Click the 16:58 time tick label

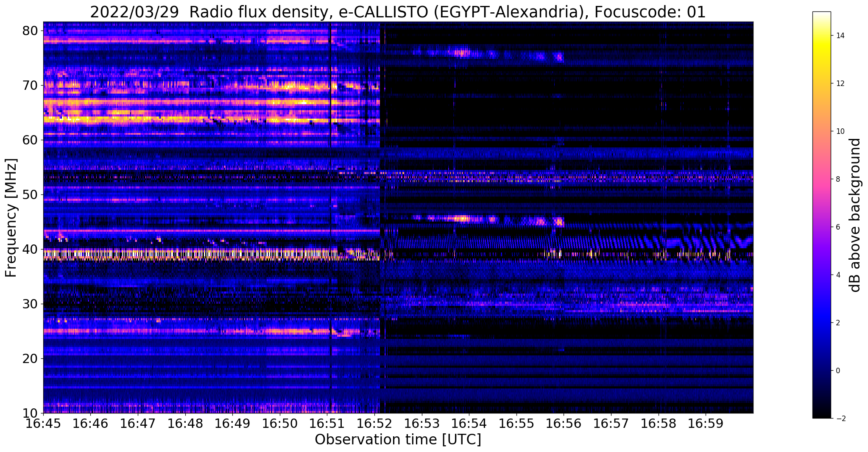click(x=659, y=423)
